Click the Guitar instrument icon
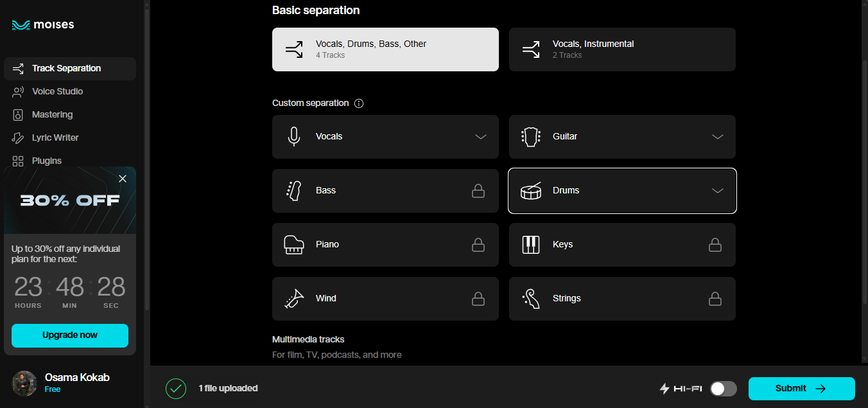This screenshot has width=868, height=408. (531, 136)
